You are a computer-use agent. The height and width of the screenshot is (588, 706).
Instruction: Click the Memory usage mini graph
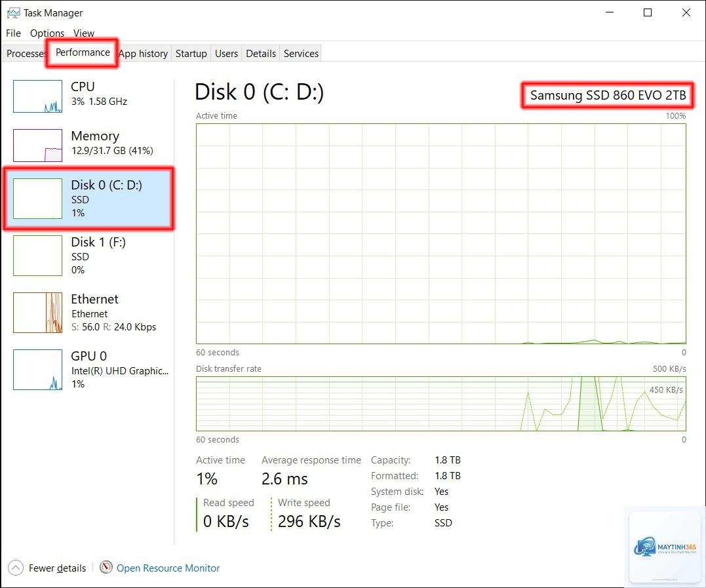[38, 146]
